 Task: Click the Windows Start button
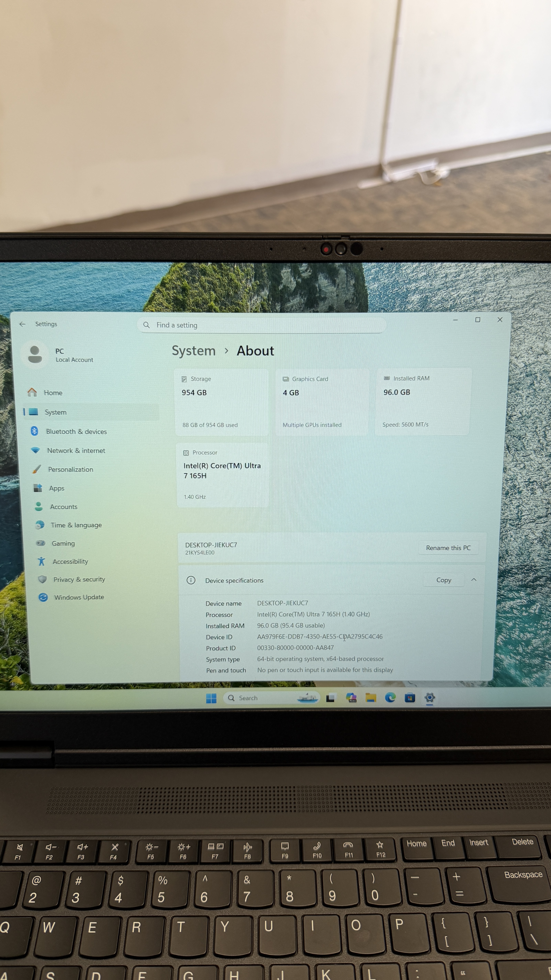(211, 698)
